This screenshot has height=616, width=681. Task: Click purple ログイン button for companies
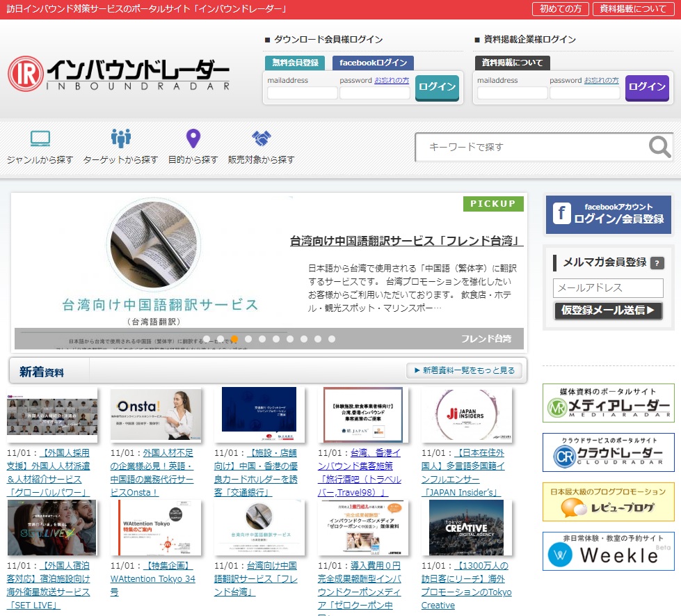point(647,88)
